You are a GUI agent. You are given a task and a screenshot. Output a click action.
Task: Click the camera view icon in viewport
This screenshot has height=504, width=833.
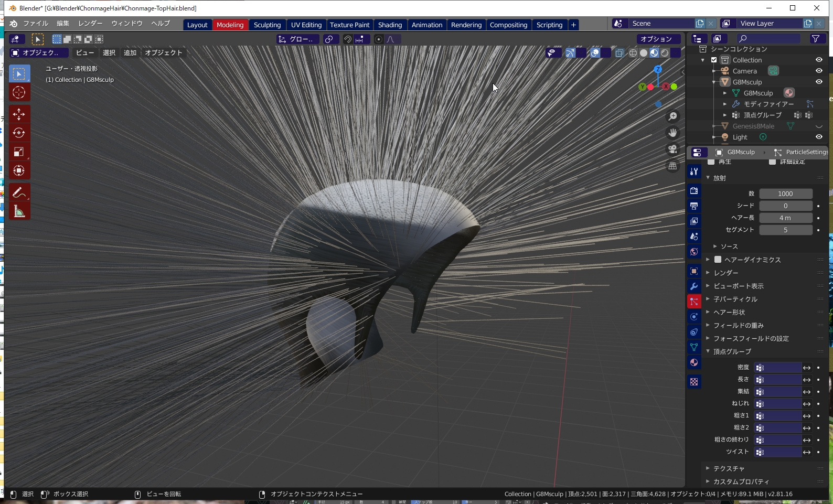coord(672,149)
